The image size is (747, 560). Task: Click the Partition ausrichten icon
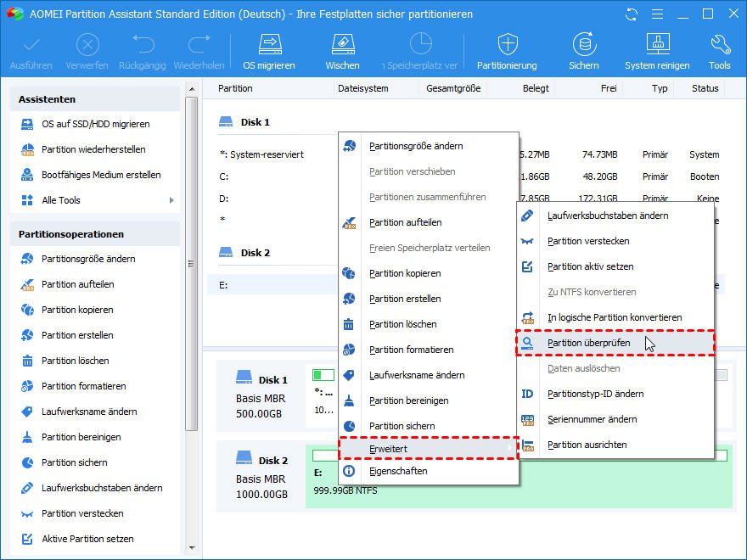527,445
